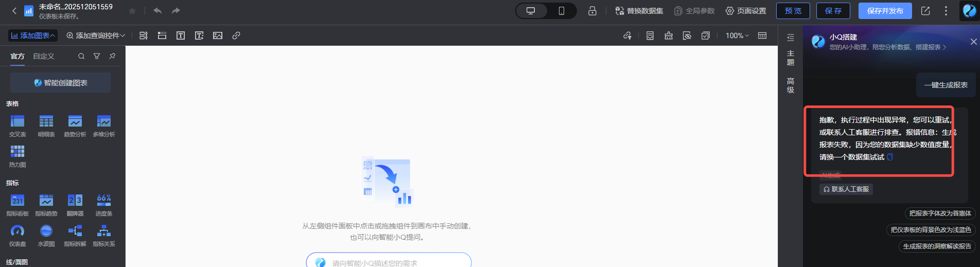Open the linkage settings icon
The height and width of the screenshot is (267, 980).
click(627, 35)
